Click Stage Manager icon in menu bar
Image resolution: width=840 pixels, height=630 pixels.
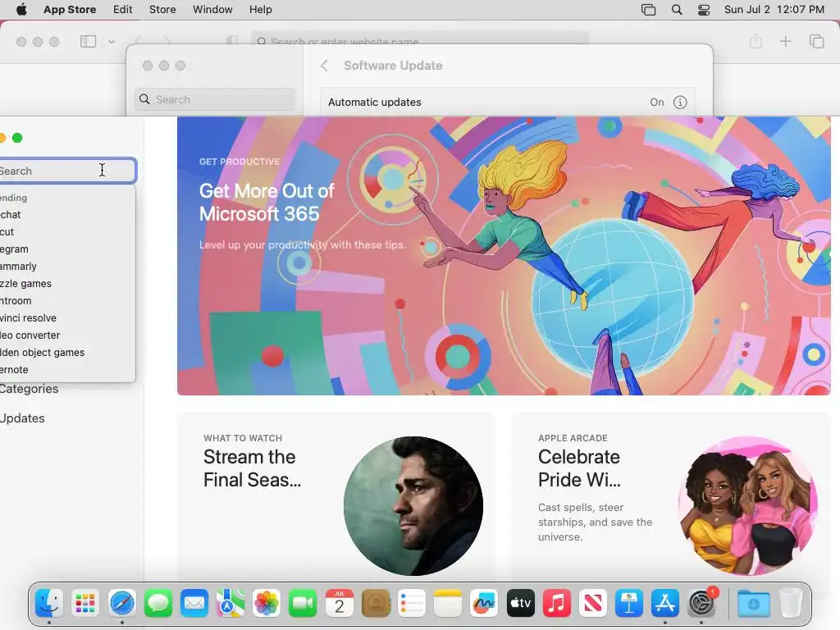tap(648, 10)
